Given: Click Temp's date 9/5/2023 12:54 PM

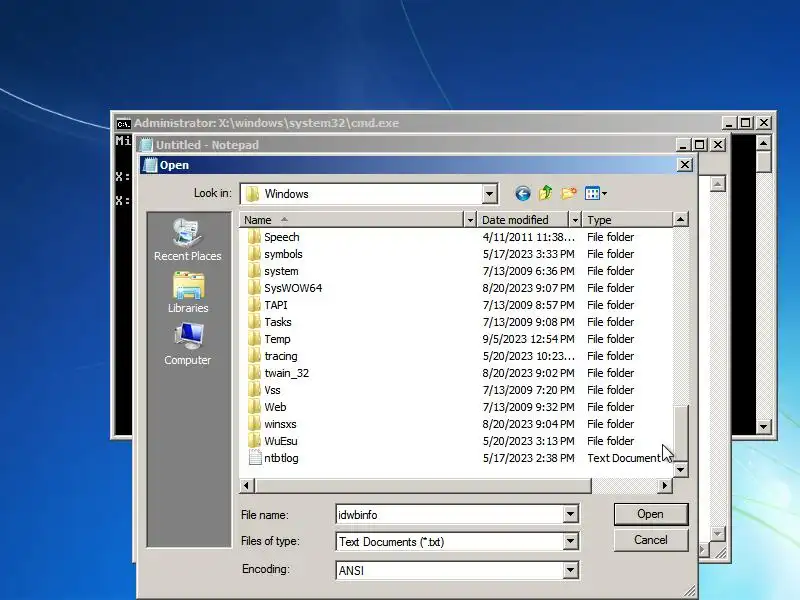Looking at the screenshot, I should point(528,339).
